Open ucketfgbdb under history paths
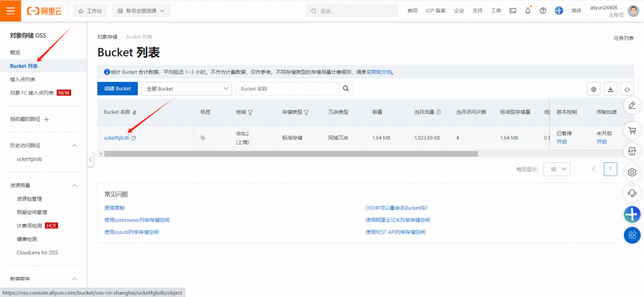 tap(30, 159)
